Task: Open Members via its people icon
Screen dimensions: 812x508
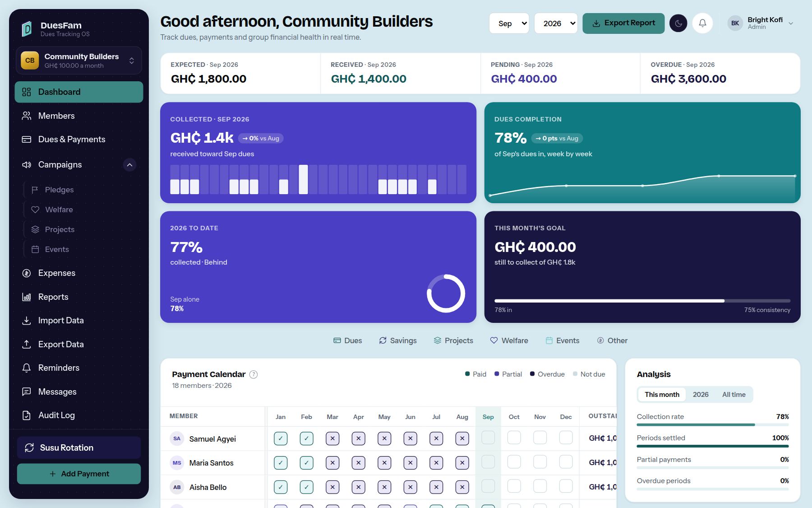Action: (27, 116)
